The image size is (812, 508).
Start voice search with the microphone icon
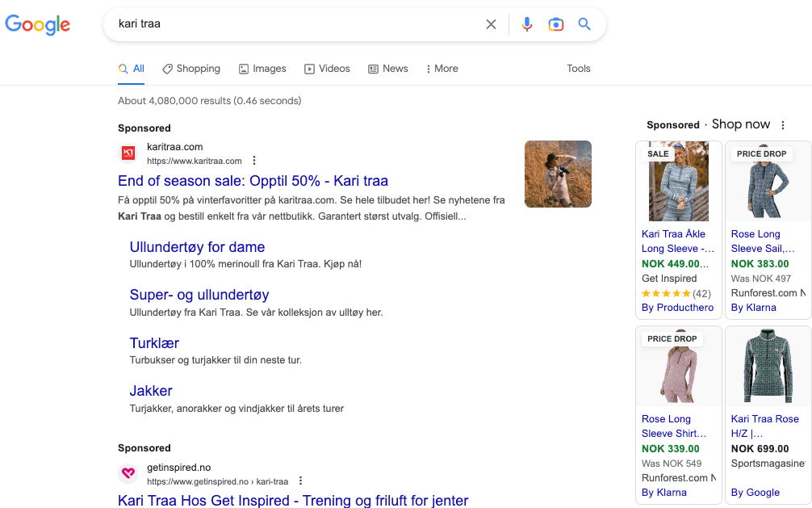pyautogui.click(x=526, y=24)
